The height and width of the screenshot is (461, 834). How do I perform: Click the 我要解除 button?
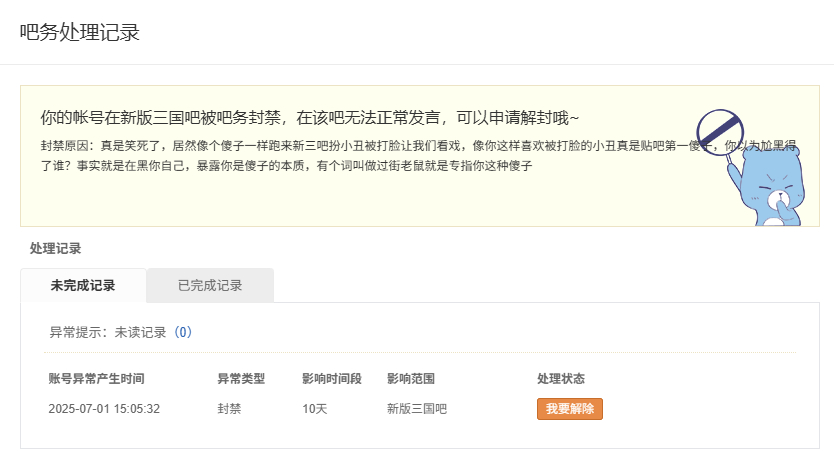click(x=569, y=409)
